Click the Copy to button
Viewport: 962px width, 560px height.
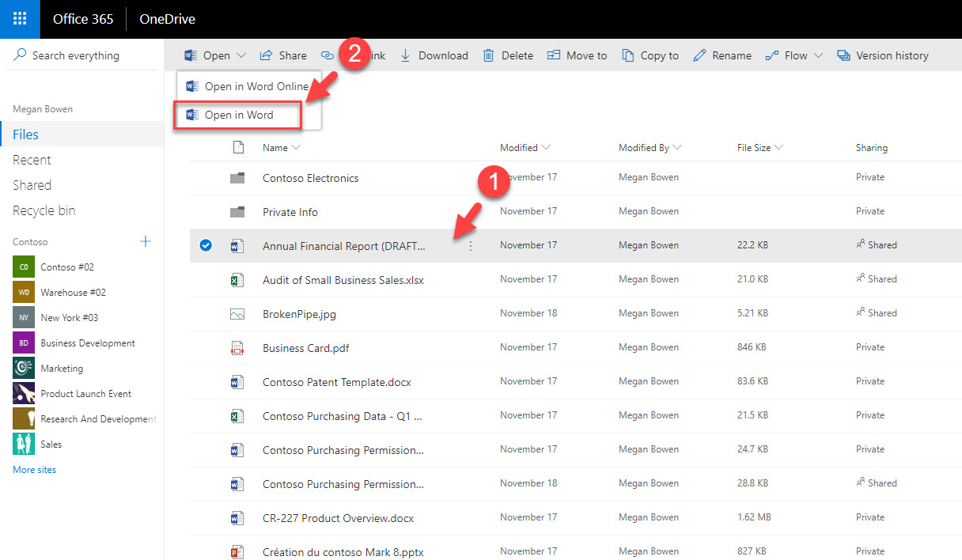tap(650, 55)
